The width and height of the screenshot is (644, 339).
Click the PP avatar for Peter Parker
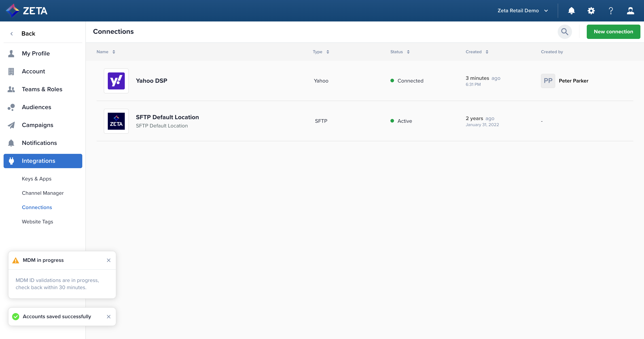pyautogui.click(x=548, y=81)
